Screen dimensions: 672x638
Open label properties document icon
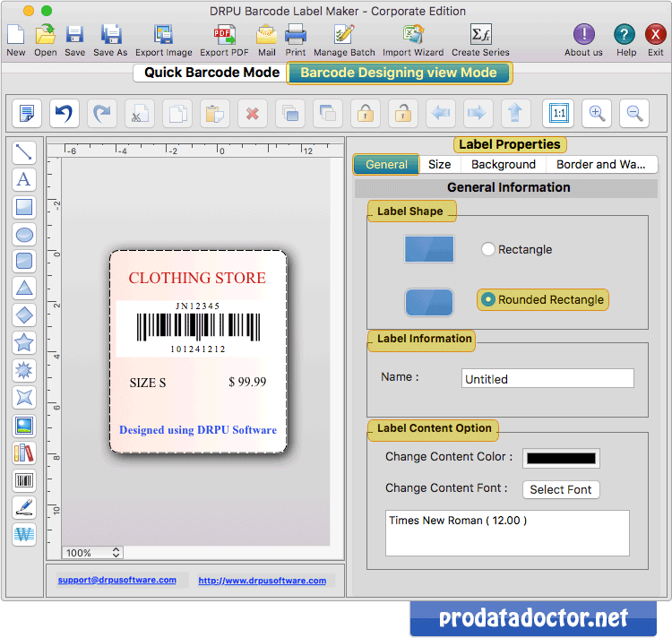(27, 114)
